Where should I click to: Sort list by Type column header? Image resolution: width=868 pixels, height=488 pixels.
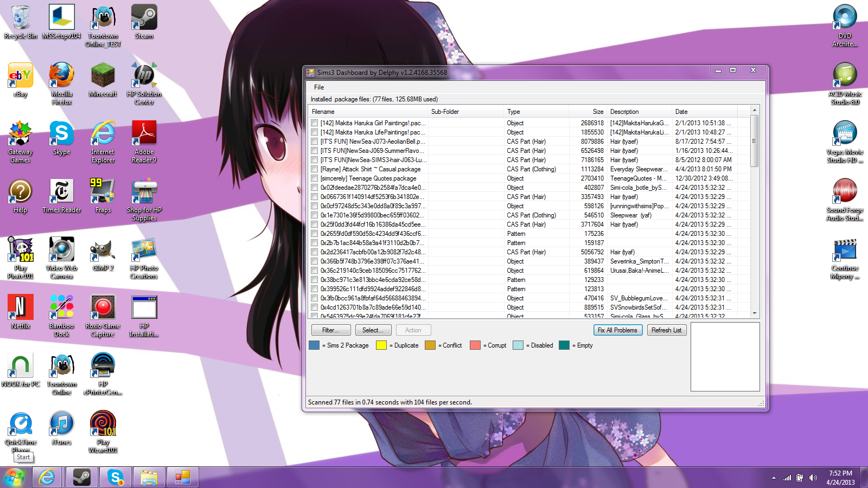537,112
